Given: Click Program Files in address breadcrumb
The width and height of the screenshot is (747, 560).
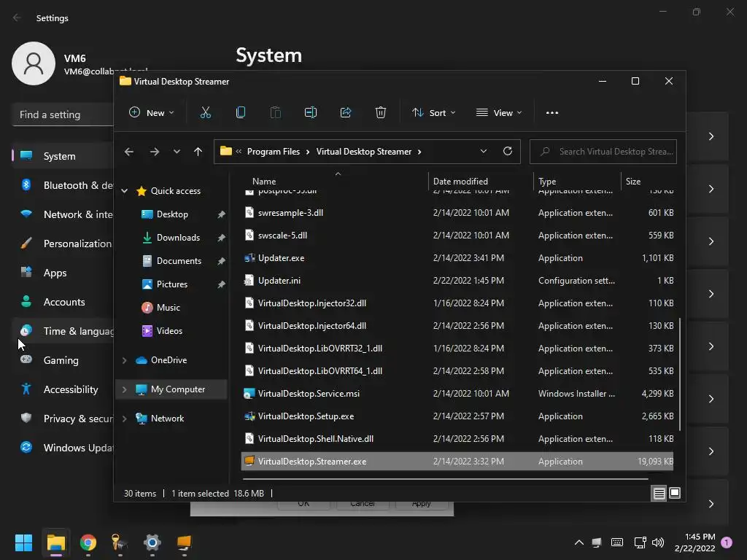Looking at the screenshot, I should point(274,152).
